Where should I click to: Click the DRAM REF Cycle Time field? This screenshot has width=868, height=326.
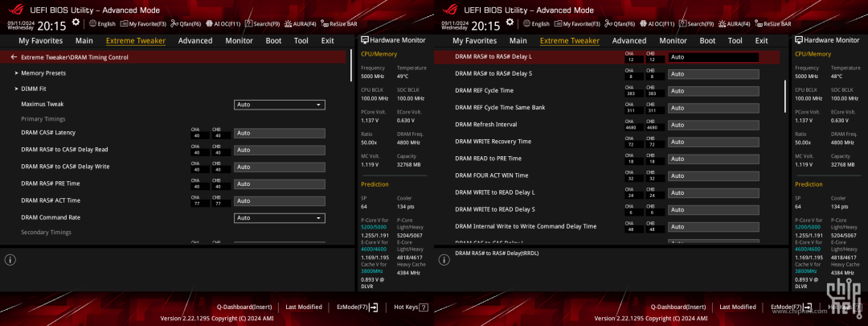point(714,91)
